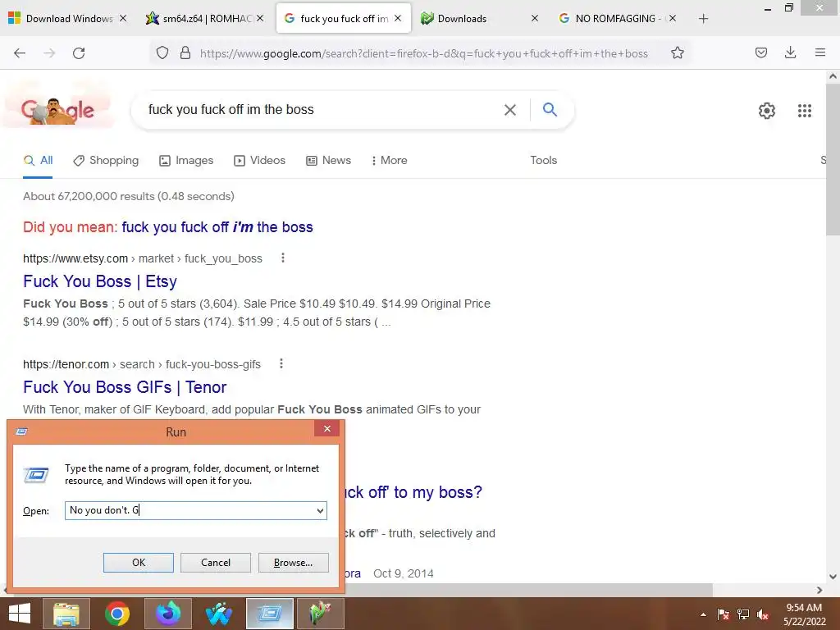
Task: Click the vertical scrollbar up arrow
Action: coord(833,76)
